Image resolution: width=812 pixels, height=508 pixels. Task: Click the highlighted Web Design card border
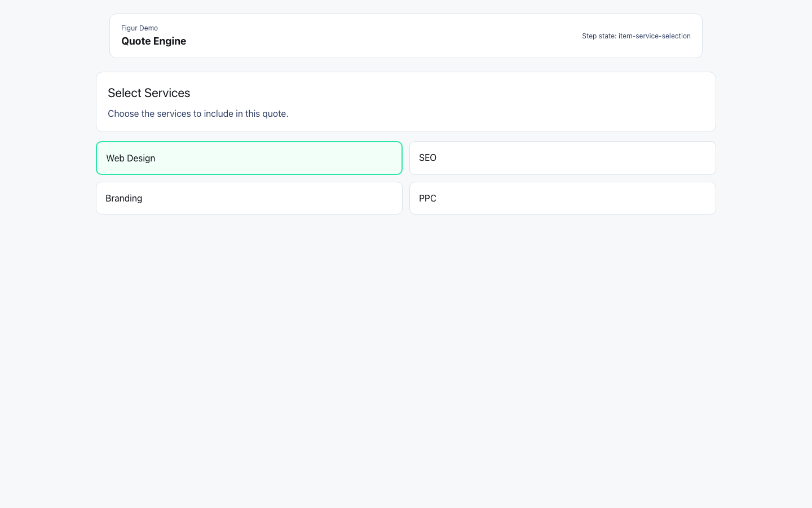[x=249, y=143]
